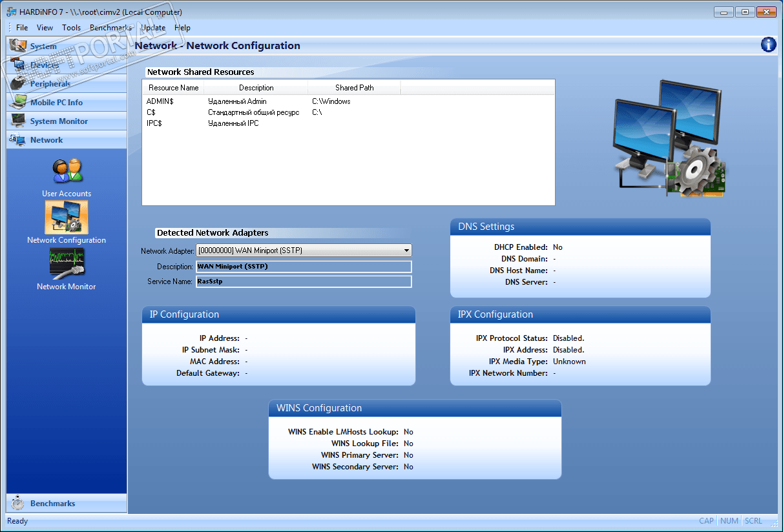The height and width of the screenshot is (532, 783).
Task: Click the CAP indicator in status bar
Action: coord(706,521)
